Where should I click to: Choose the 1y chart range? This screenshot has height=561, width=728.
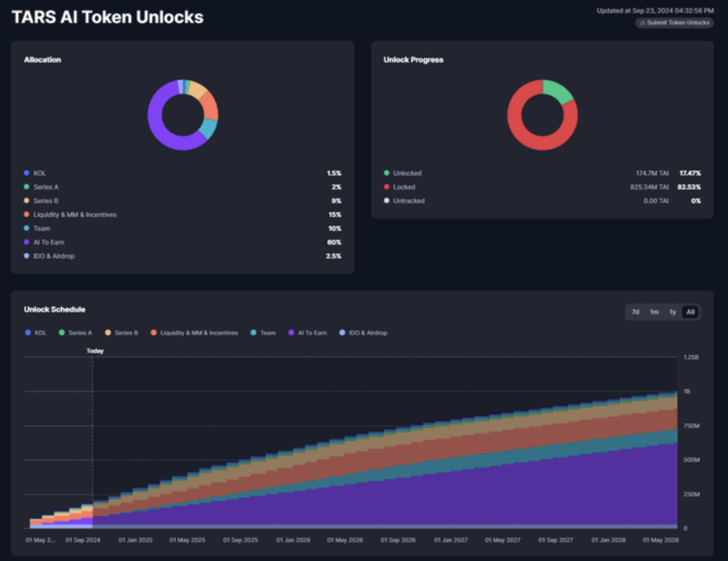pyautogui.click(x=672, y=312)
